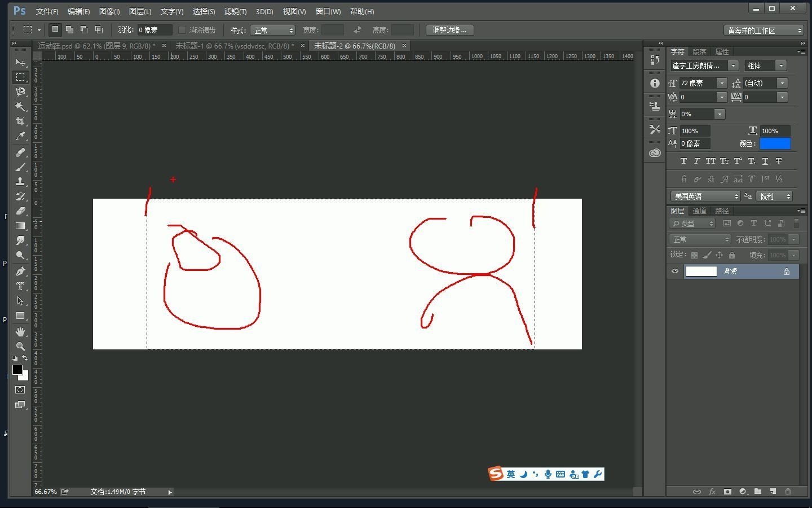This screenshot has height=508, width=812.
Task: Click the delete layer trash icon
Action: click(x=788, y=492)
